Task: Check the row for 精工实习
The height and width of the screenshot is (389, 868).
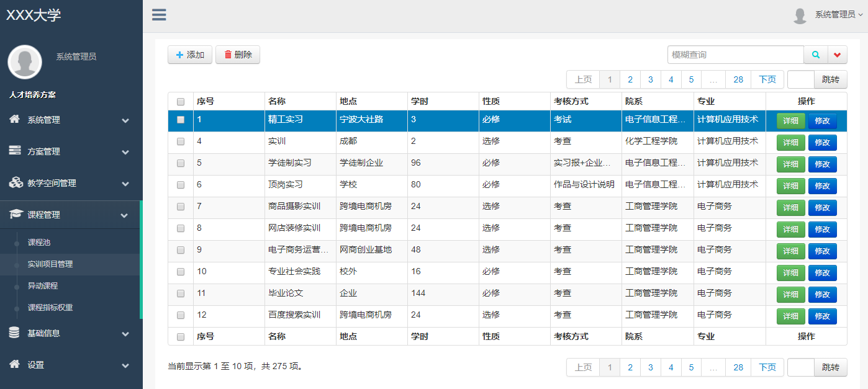Action: pos(181,120)
